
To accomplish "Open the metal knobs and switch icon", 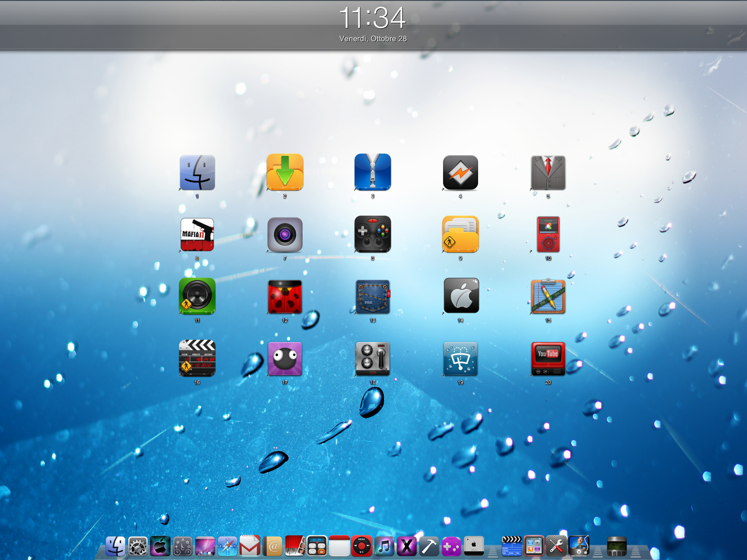I will click(373, 358).
